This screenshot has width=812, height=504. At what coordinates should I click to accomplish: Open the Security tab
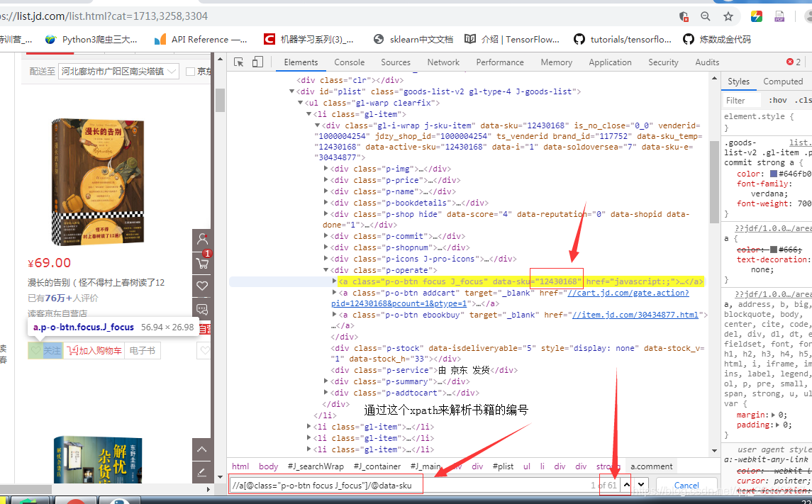663,62
